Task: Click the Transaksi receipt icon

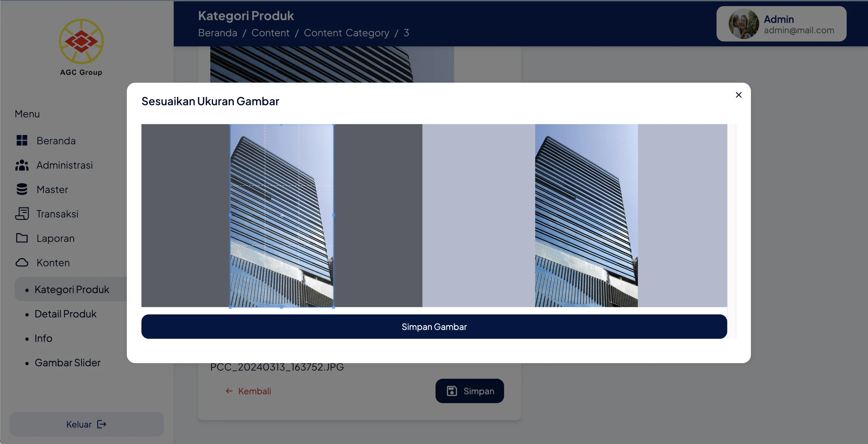Action: tap(22, 213)
